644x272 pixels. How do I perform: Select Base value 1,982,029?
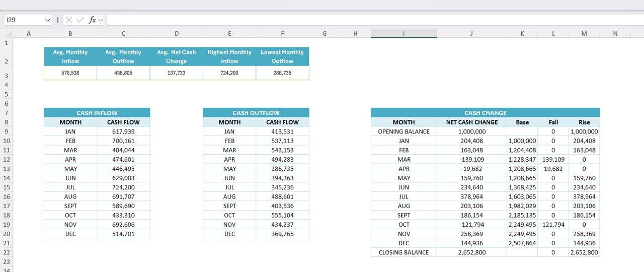[x=522, y=206]
